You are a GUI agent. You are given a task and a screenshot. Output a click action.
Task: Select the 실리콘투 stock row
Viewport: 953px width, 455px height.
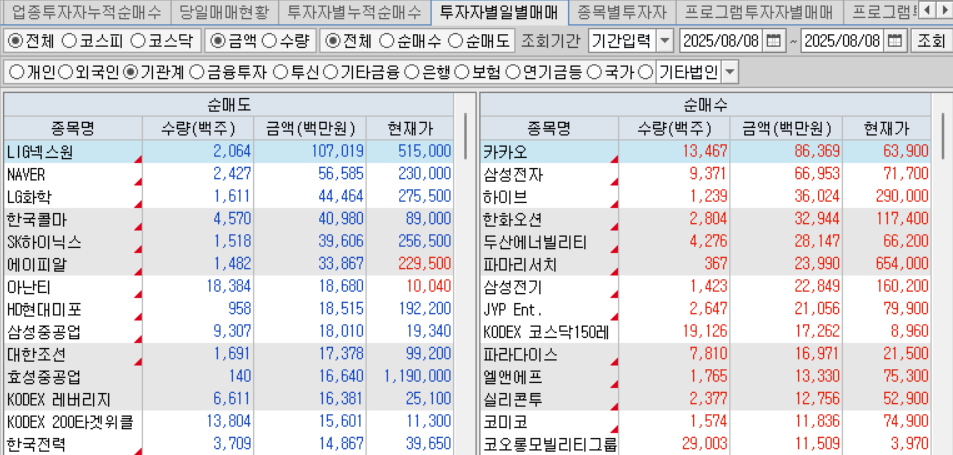point(705,399)
